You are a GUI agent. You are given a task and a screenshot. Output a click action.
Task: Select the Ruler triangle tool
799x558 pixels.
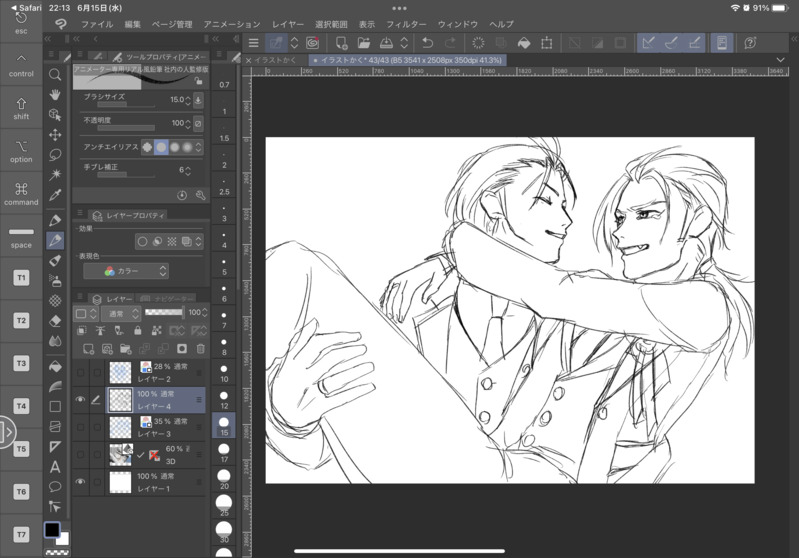pyautogui.click(x=55, y=447)
